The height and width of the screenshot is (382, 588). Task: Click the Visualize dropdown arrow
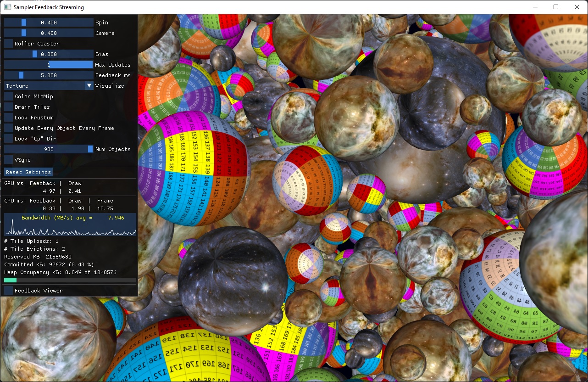tap(89, 86)
